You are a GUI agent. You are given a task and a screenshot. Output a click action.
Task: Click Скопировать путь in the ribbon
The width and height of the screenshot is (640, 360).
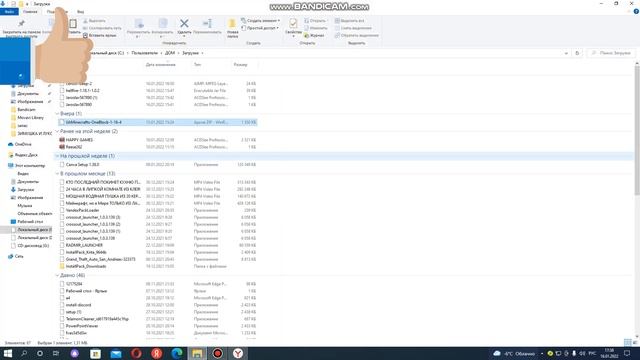[102, 28]
